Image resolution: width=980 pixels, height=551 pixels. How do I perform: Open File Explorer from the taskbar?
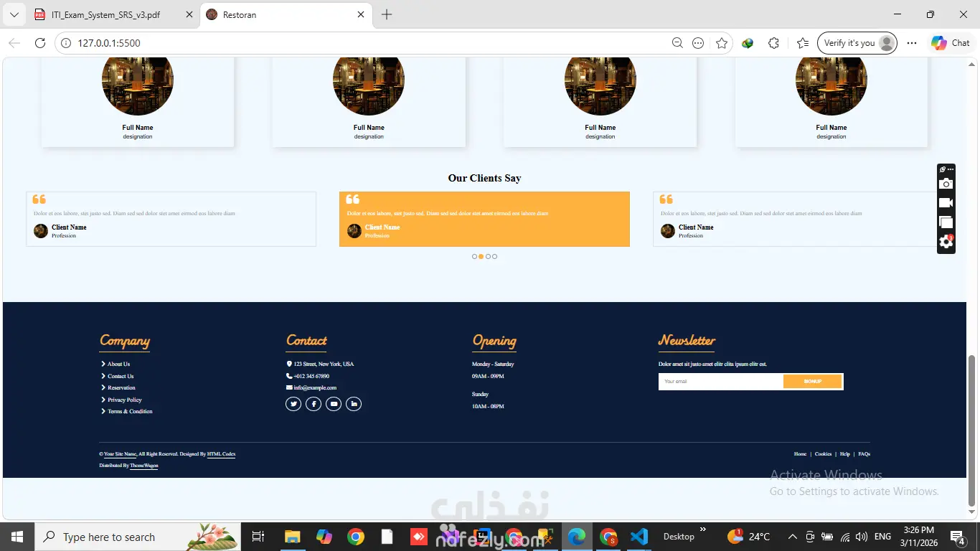292,537
